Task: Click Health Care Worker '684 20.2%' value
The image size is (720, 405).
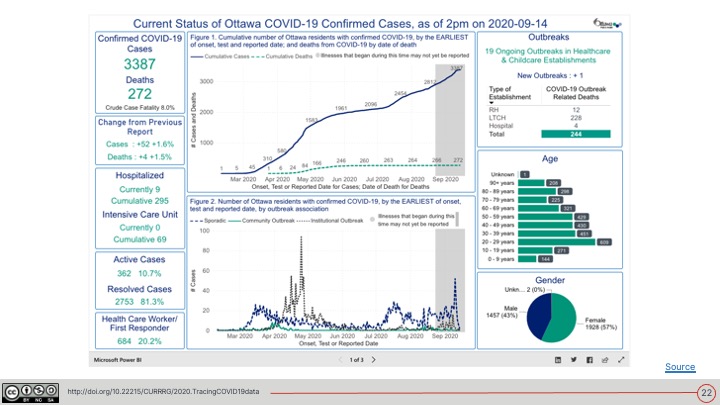Action: (x=139, y=342)
